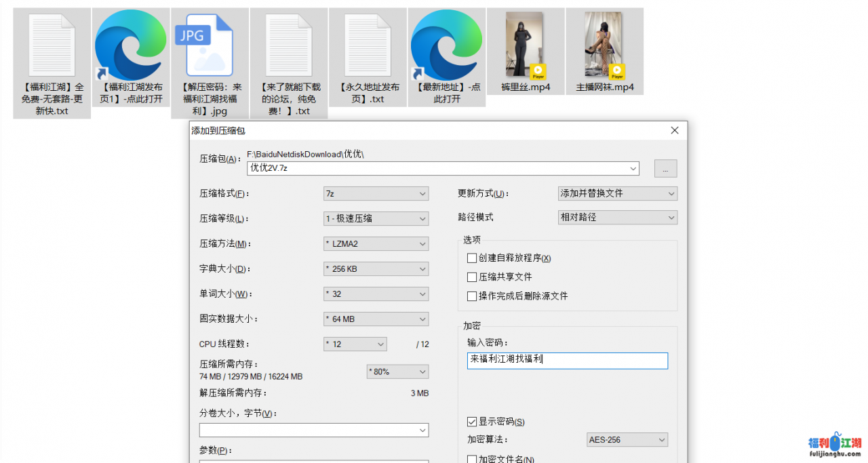Open the 路径模式 dropdown
868x463 pixels.
point(617,218)
